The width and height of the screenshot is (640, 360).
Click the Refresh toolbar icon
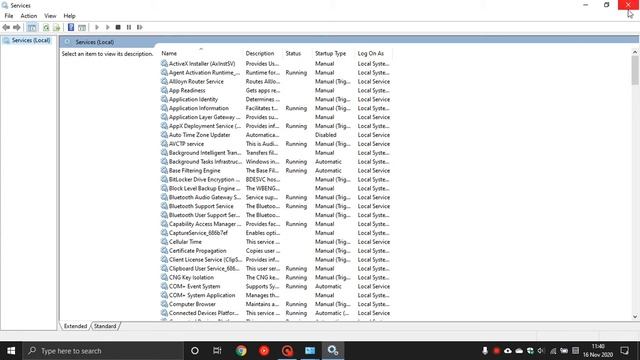click(x=46, y=27)
